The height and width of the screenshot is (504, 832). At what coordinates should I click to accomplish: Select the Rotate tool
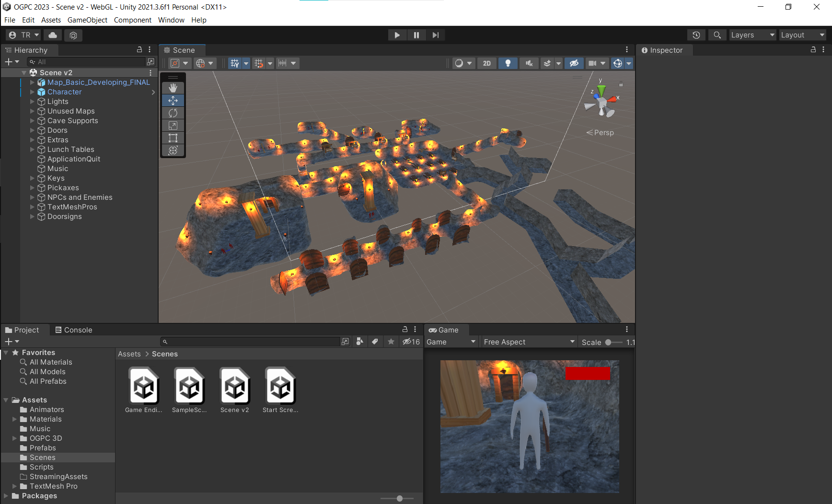coord(173,113)
